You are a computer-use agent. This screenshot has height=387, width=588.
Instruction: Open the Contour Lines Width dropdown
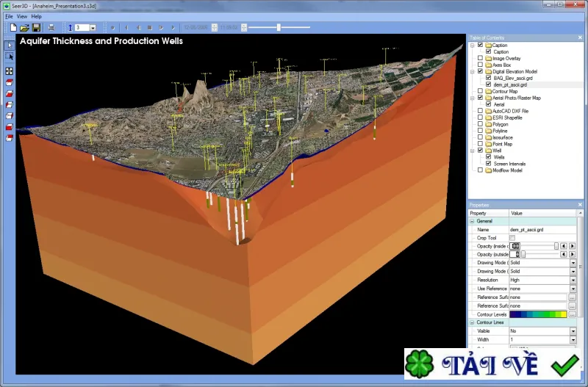573,340
